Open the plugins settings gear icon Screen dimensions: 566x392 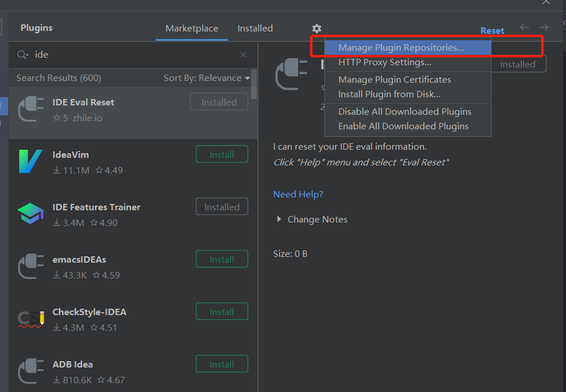pos(317,29)
